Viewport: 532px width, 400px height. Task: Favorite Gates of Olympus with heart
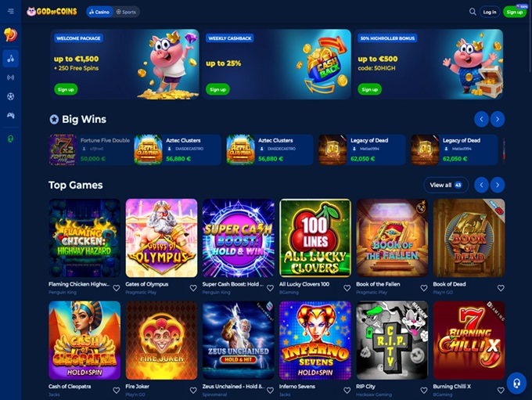click(x=193, y=288)
